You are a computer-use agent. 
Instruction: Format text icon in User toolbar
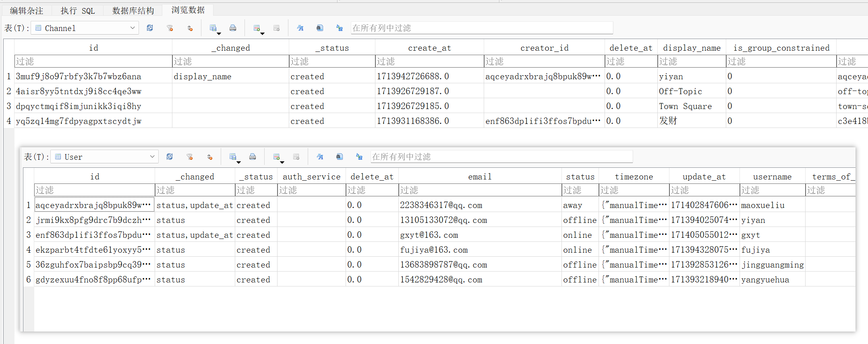pyautogui.click(x=320, y=157)
